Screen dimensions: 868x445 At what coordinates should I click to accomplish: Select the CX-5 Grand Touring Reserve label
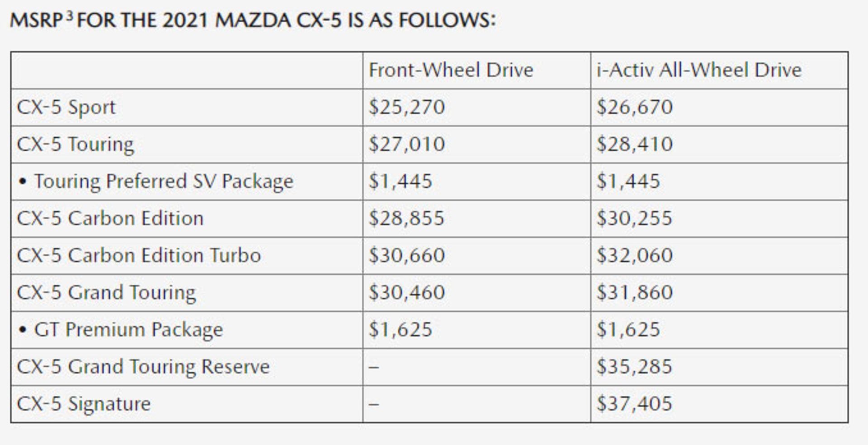143,367
